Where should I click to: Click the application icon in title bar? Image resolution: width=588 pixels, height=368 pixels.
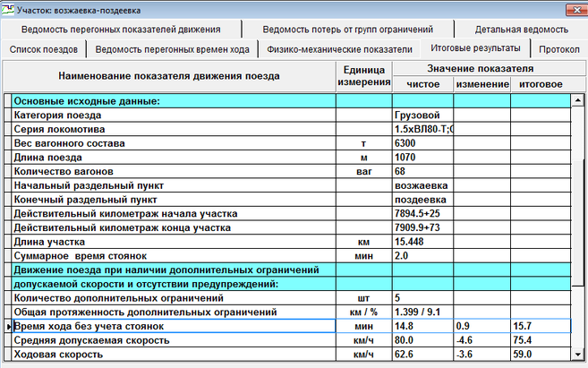8,9
